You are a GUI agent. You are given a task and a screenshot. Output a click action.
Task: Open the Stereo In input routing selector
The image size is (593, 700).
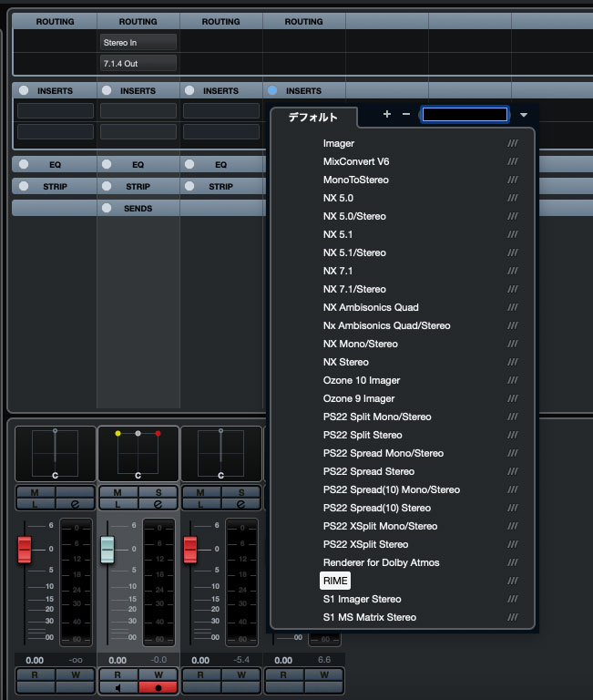(x=138, y=42)
